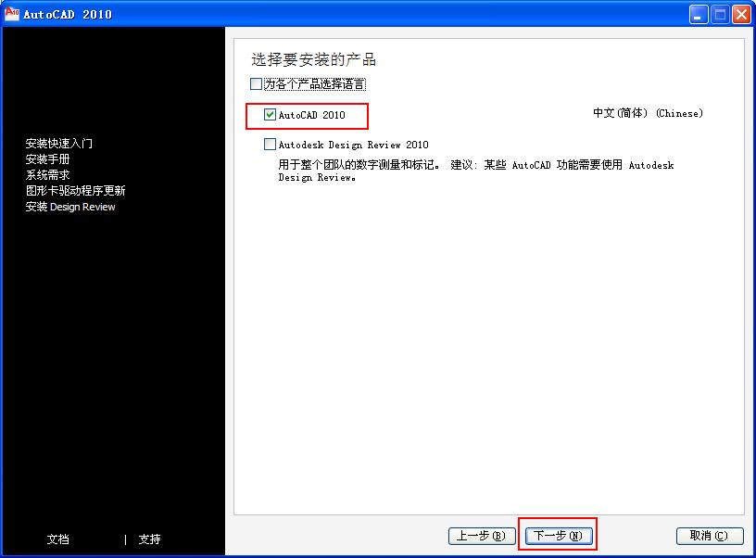Minimize the AutoCAD 2010 installer window
Viewport: 756px width, 558px height.
pos(698,15)
